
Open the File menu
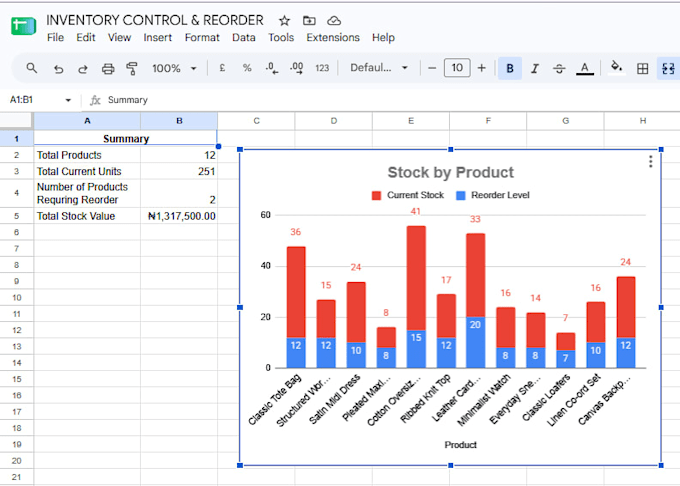[55, 38]
